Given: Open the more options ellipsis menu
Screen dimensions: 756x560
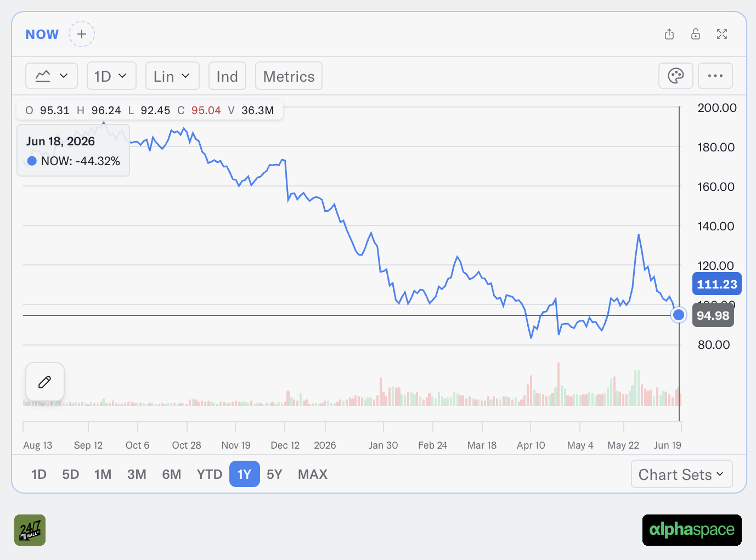Looking at the screenshot, I should 715,76.
